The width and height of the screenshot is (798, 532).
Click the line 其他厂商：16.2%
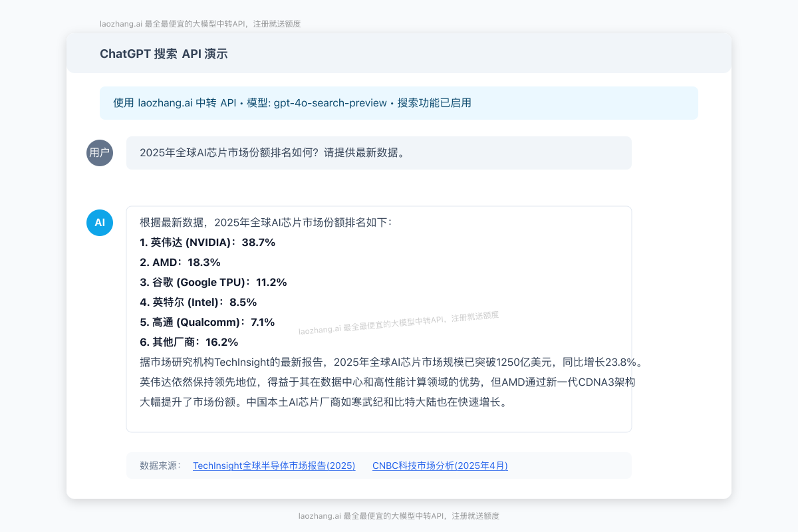click(x=189, y=342)
